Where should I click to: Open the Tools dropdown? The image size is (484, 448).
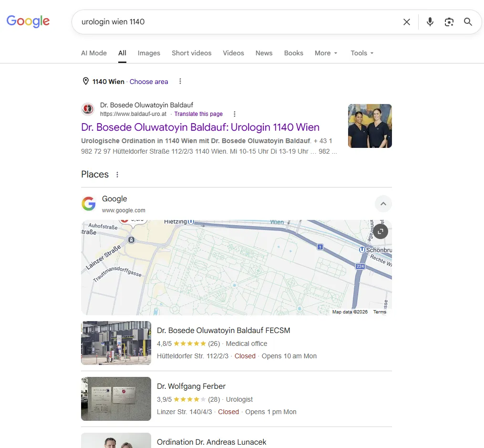[x=362, y=53]
